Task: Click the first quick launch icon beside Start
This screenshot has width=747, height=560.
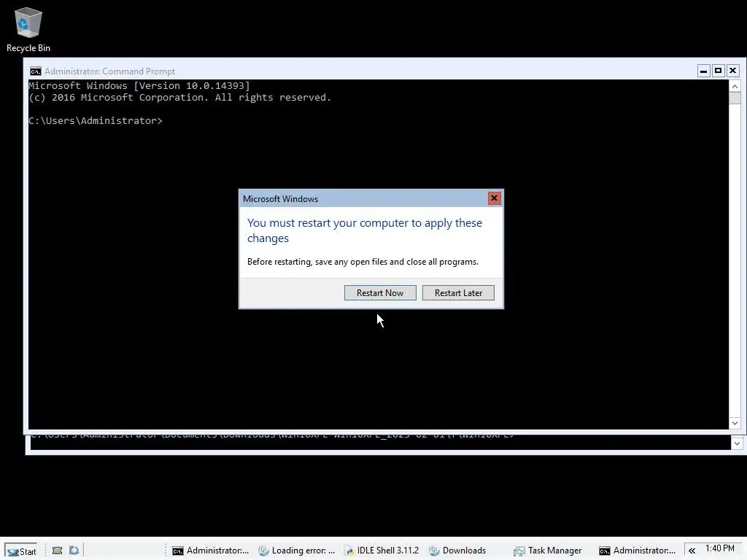Action: pyautogui.click(x=57, y=551)
